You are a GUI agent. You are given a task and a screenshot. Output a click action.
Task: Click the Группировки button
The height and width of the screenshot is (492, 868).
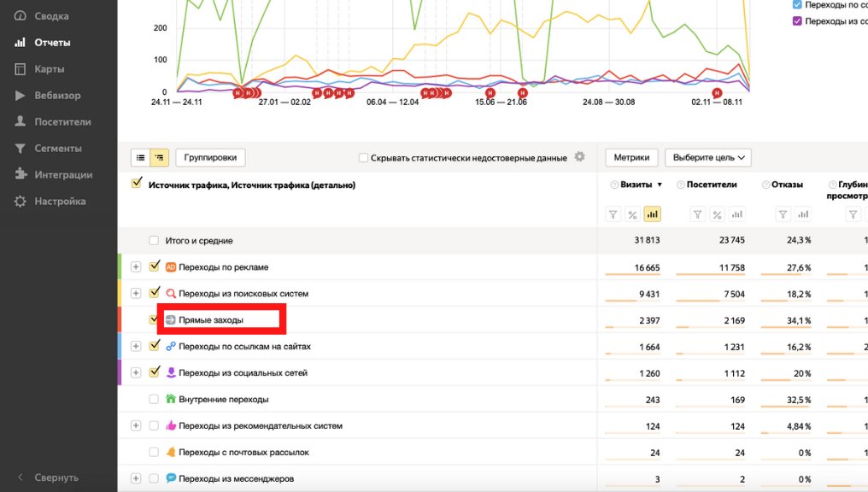pyautogui.click(x=211, y=157)
